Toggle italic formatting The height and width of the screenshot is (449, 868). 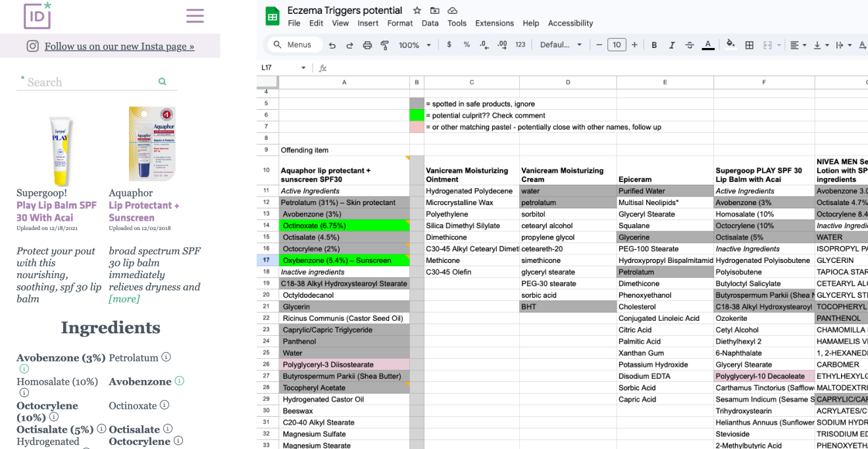pyautogui.click(x=672, y=45)
